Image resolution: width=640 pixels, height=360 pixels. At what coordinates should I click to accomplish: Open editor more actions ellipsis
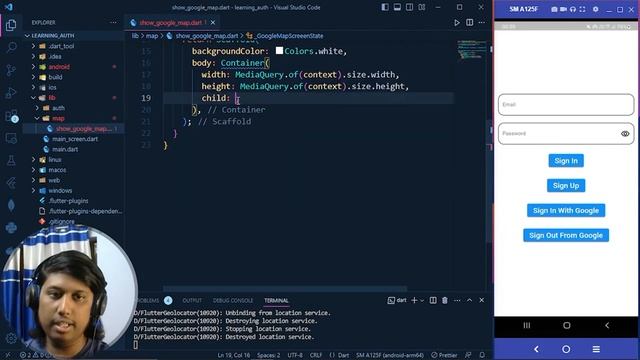pyautogui.click(x=482, y=22)
